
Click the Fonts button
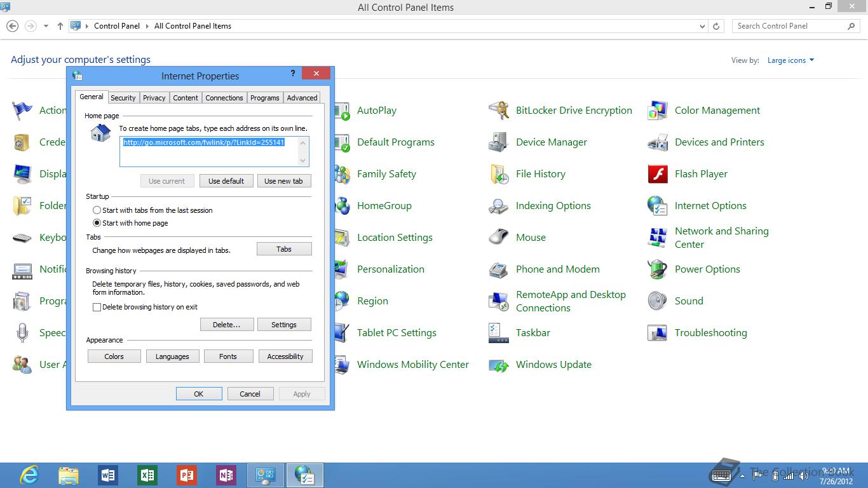pyautogui.click(x=228, y=356)
